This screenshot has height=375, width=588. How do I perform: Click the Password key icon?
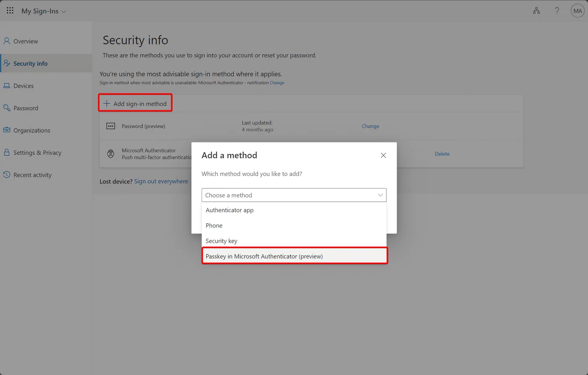pos(7,108)
